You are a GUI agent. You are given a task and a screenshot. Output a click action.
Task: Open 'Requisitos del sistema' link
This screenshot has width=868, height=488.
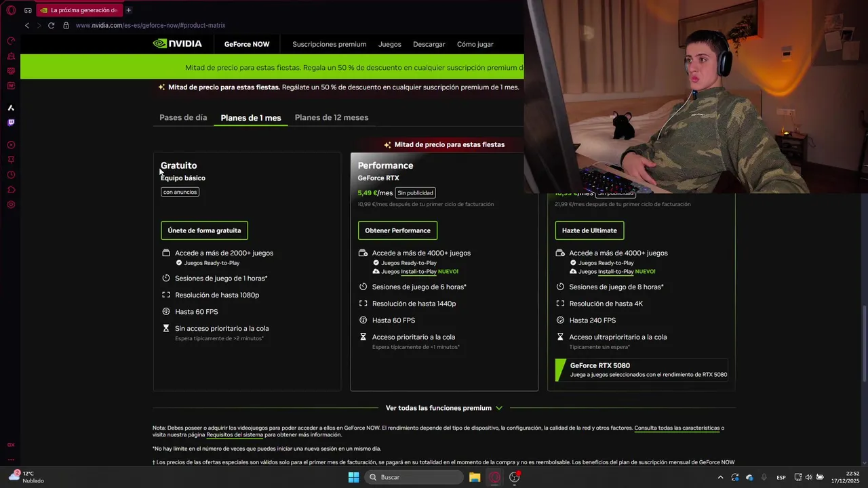tap(235, 434)
